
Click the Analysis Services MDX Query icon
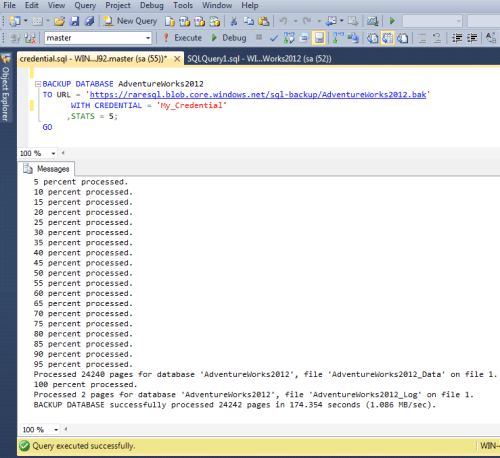click(x=184, y=21)
